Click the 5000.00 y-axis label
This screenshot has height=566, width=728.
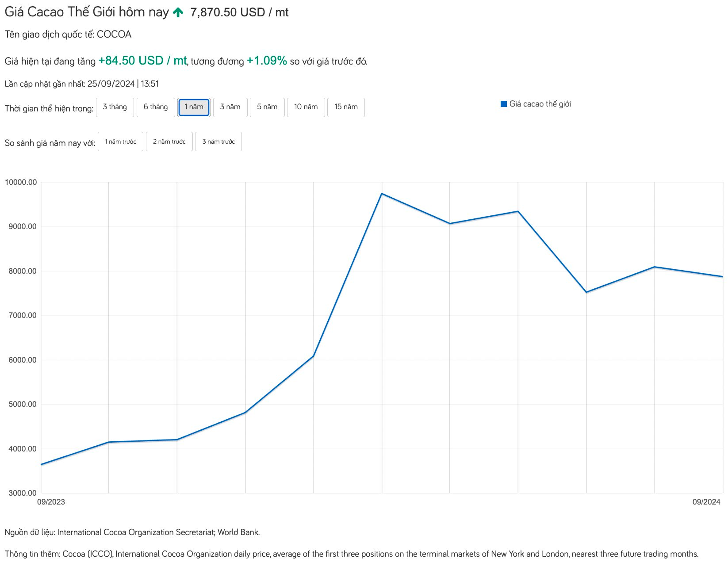(23, 404)
